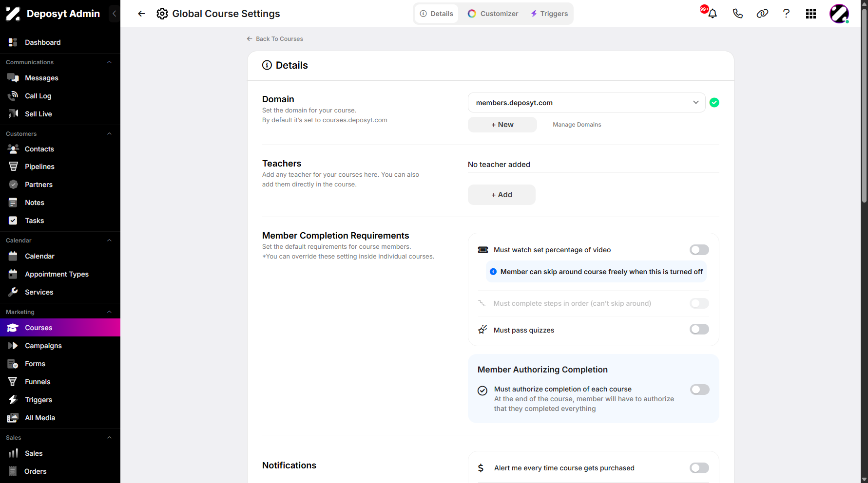Click the green domain verified checkmark
The height and width of the screenshot is (483, 868).
click(x=714, y=103)
